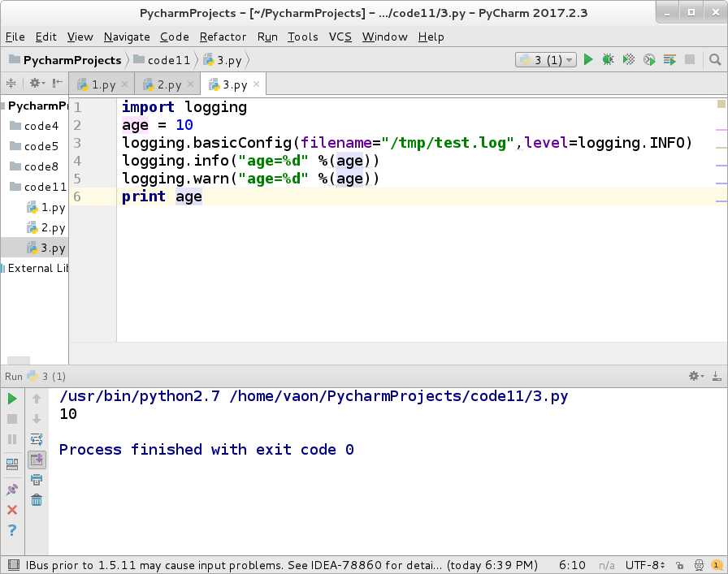Run with coverage icon in the toolbar
The image size is (728, 574).
click(629, 60)
